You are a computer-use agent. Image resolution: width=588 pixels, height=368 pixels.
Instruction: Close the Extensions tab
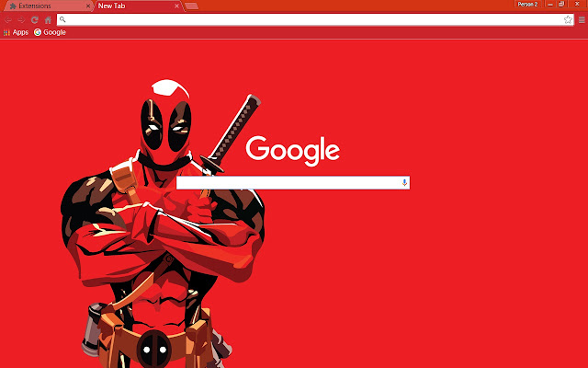pos(88,6)
